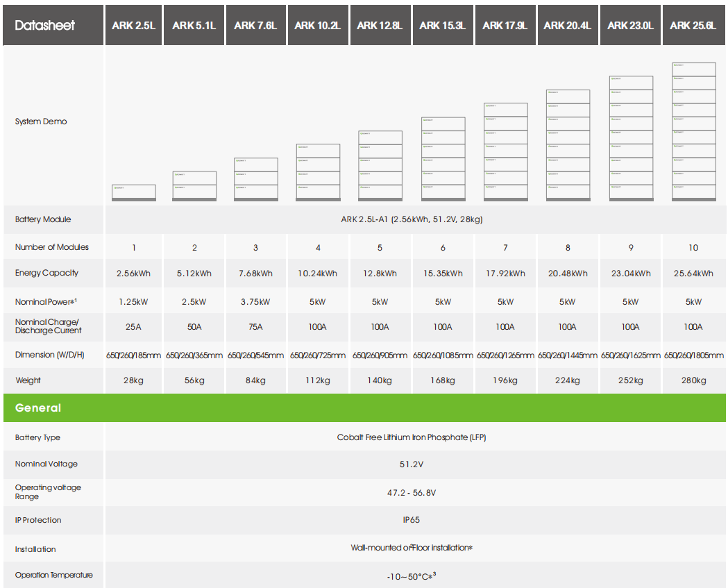Viewport: 728px width, 588px height.
Task: Click the "ARK 25.6L" column header
Action: tap(693, 25)
